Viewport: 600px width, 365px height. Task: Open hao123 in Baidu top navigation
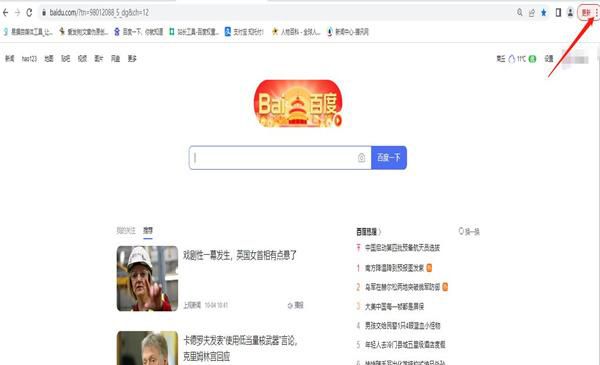point(29,59)
